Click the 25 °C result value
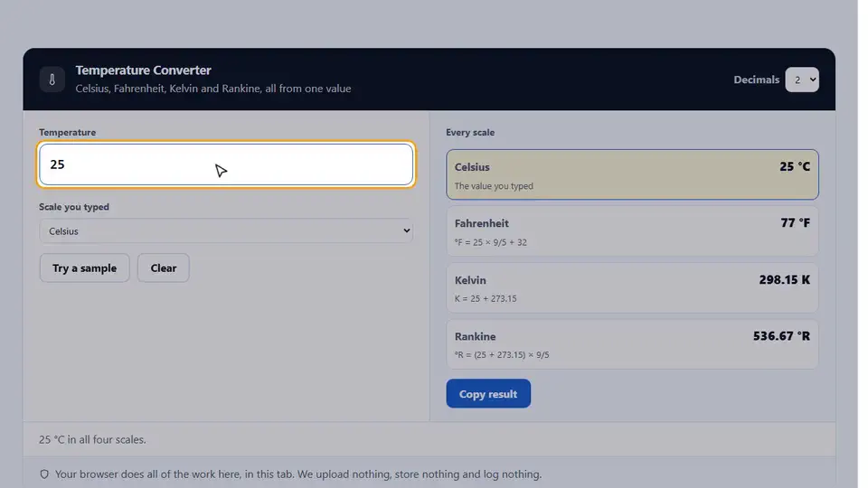 795,166
